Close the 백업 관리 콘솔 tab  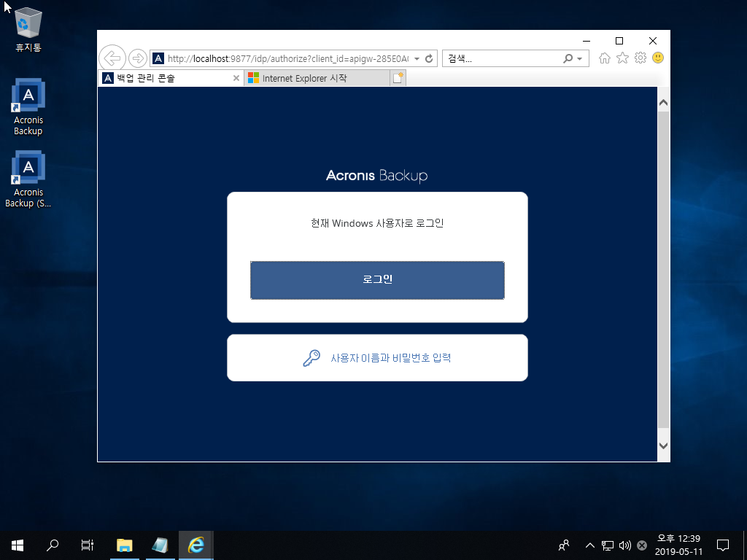click(x=236, y=78)
